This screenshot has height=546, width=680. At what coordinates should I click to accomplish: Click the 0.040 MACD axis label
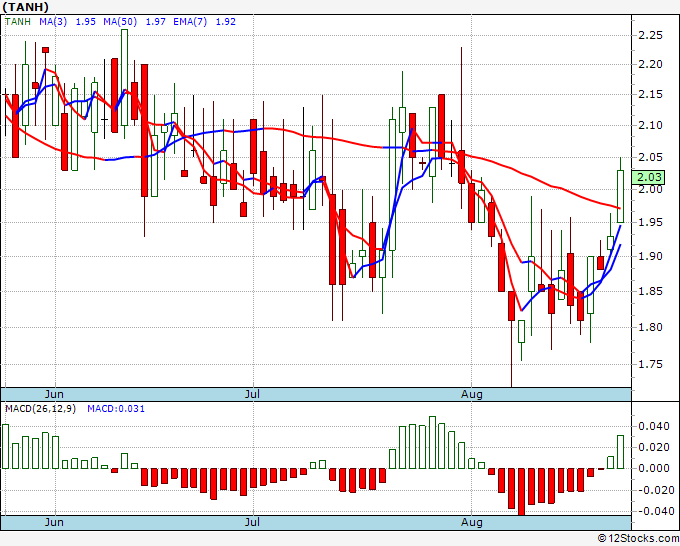pos(654,426)
